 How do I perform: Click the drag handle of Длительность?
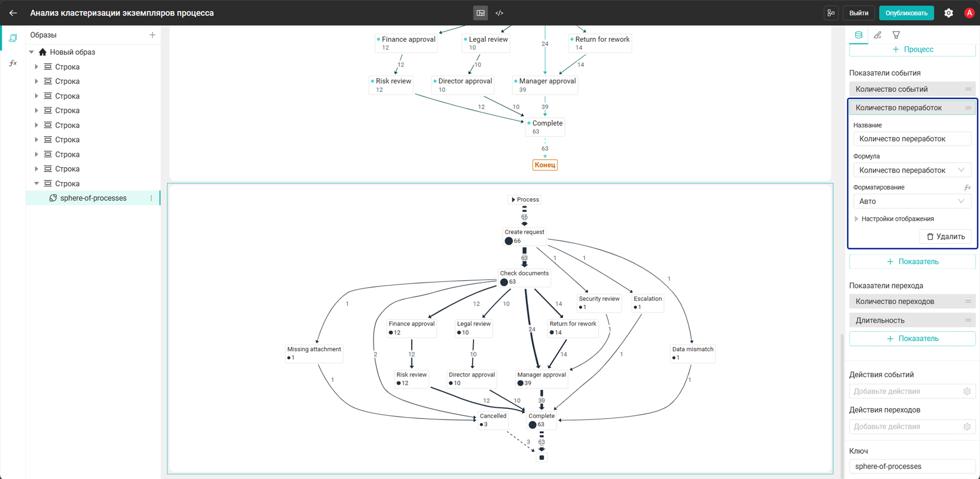[968, 320]
